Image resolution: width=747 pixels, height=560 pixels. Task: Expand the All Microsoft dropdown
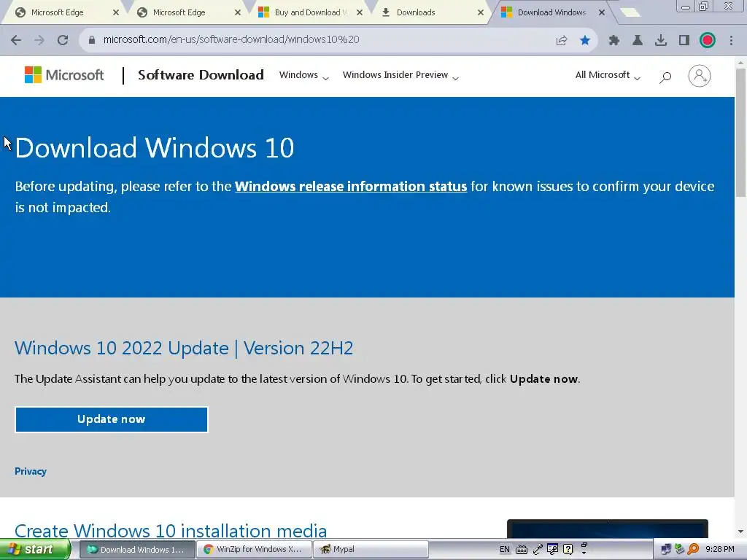click(x=608, y=75)
